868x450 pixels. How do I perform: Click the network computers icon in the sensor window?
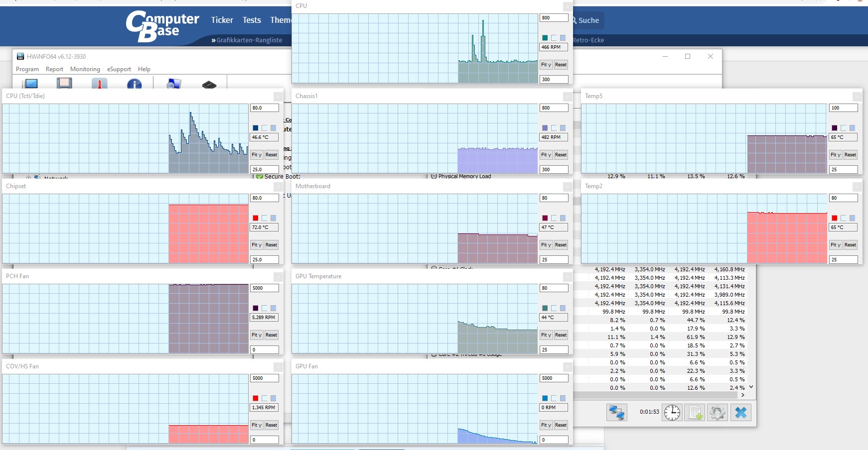[x=616, y=412]
